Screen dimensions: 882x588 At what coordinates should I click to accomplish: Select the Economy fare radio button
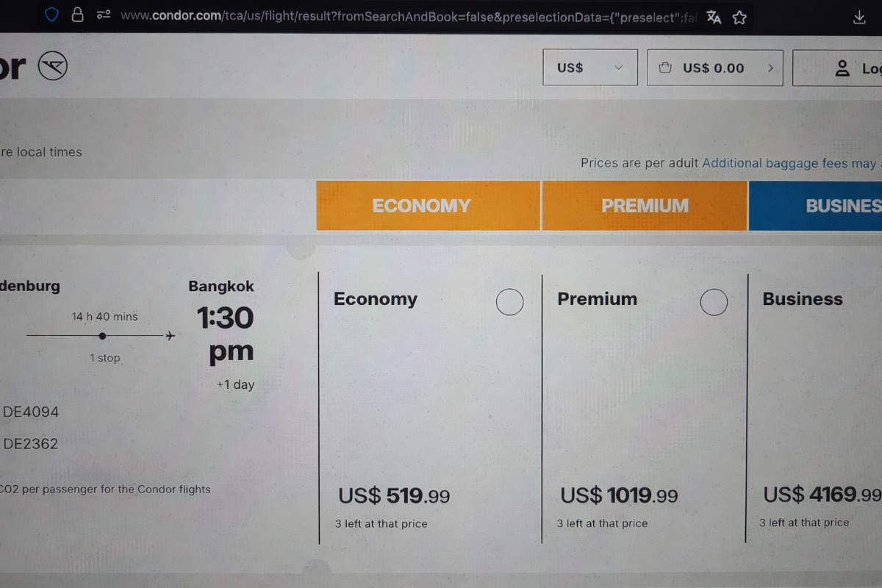509,302
